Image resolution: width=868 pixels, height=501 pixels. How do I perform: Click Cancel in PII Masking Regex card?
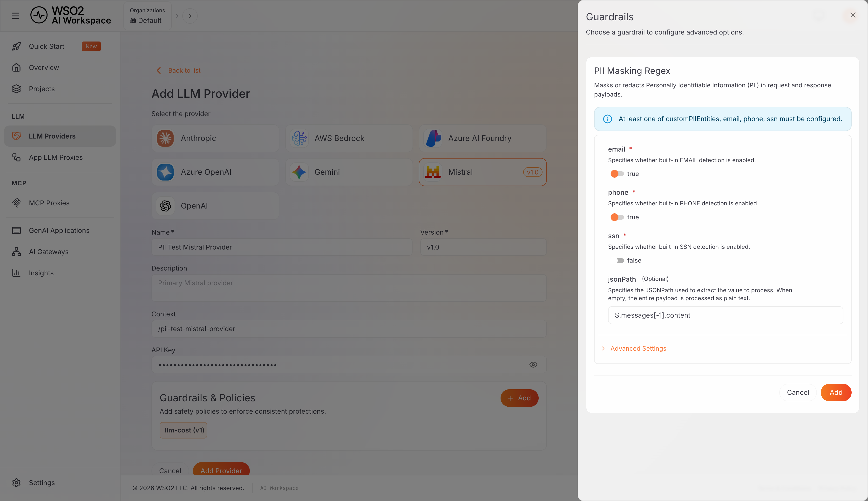(798, 393)
